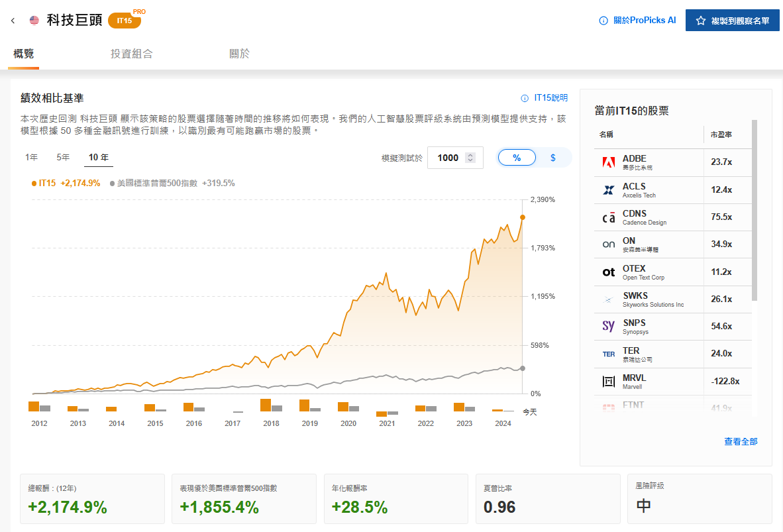The width and height of the screenshot is (783, 532).
Task: Open the IT15說明 link
Action: point(550,98)
